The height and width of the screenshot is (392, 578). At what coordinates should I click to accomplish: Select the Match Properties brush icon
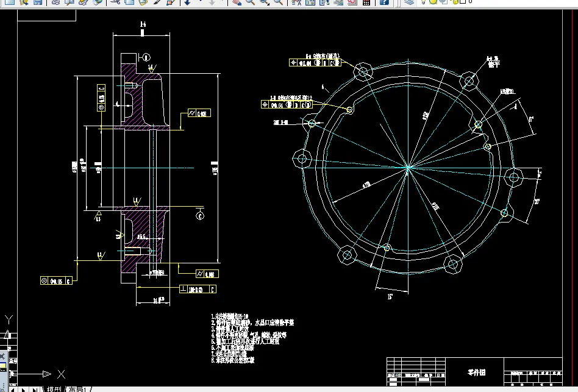coord(157,2)
